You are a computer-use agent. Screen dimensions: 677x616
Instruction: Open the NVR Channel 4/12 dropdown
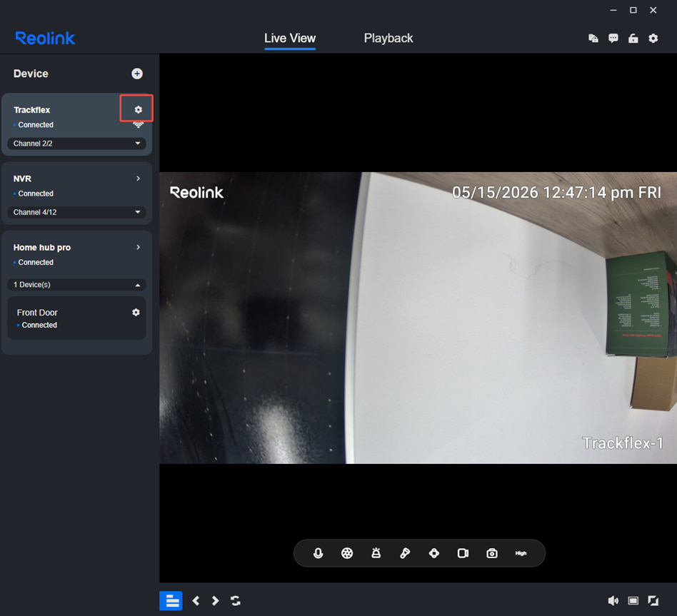(77, 212)
